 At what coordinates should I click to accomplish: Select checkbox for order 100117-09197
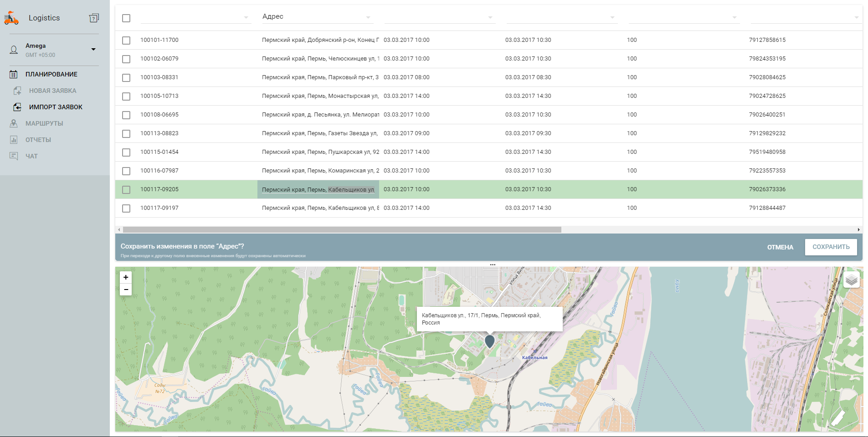click(x=126, y=208)
